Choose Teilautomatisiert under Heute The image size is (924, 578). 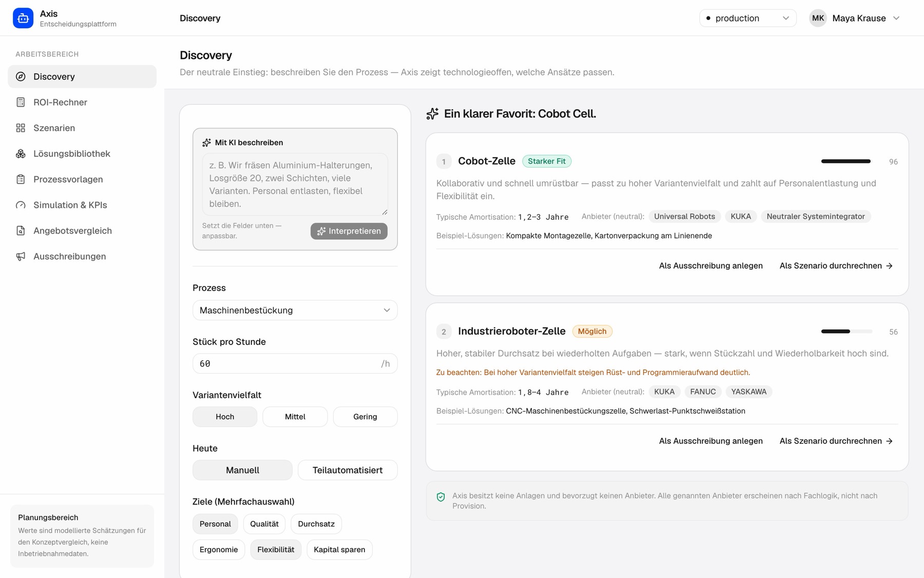[x=348, y=470]
